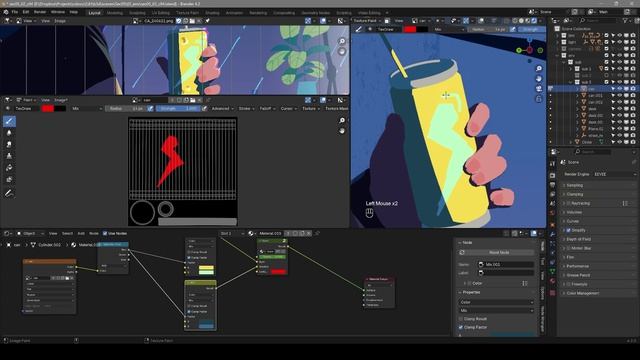Click the outliner search field
The width and height of the screenshot is (640, 360).
point(598,20)
